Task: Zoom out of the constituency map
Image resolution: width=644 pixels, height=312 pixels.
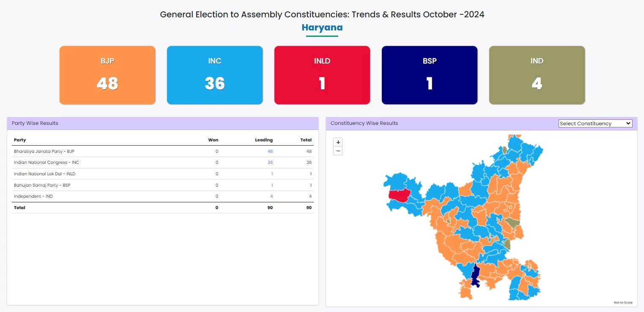Action: pyautogui.click(x=338, y=151)
